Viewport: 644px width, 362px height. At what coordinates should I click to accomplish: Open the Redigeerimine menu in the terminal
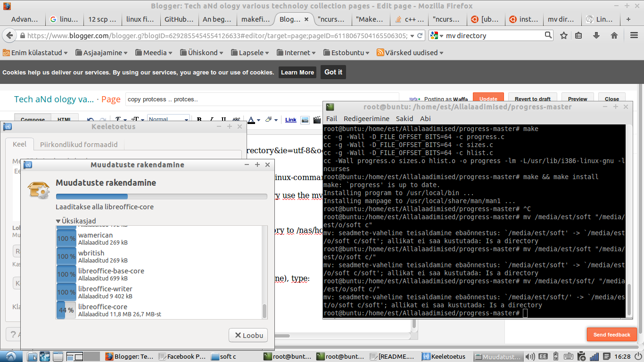(x=366, y=119)
